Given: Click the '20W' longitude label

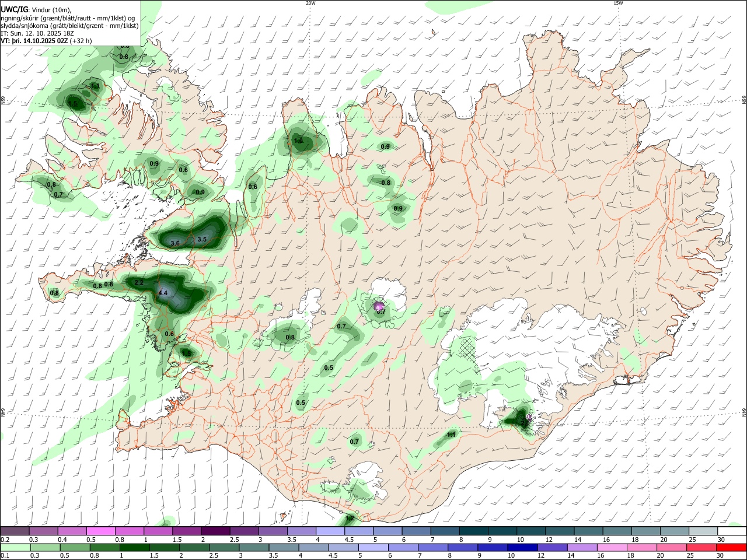Looking at the screenshot, I should [310, 3].
